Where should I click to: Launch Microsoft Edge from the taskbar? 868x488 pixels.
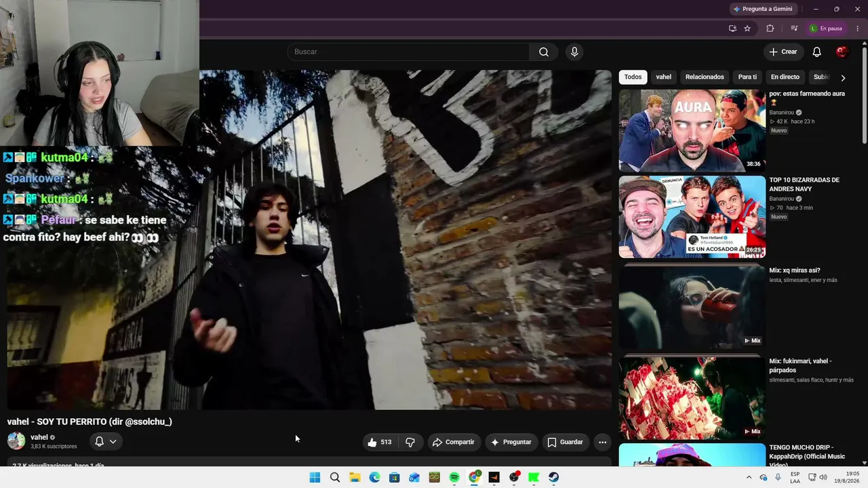(374, 477)
